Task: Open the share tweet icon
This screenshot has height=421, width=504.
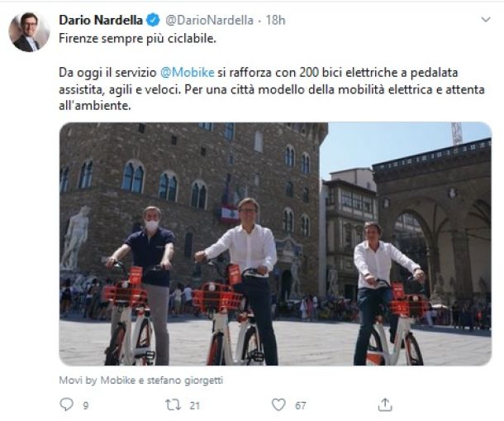Action: coord(384,404)
